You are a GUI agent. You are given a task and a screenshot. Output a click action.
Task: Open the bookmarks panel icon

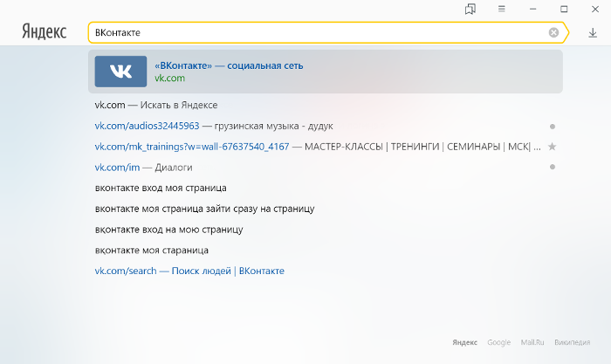(470, 9)
